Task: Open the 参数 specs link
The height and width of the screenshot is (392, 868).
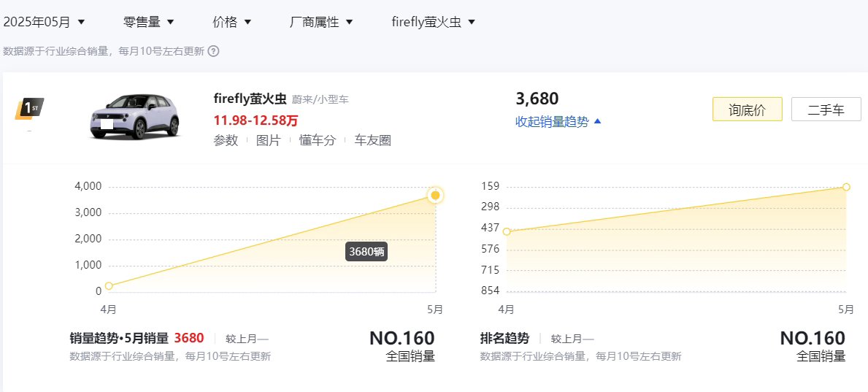Action: [x=226, y=141]
